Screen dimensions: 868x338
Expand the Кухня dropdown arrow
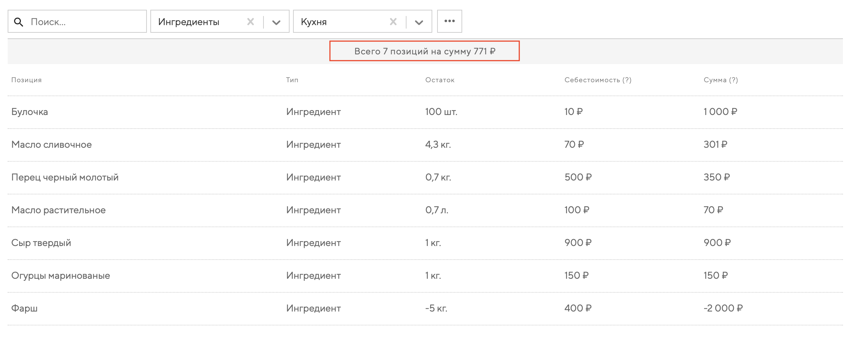click(419, 22)
